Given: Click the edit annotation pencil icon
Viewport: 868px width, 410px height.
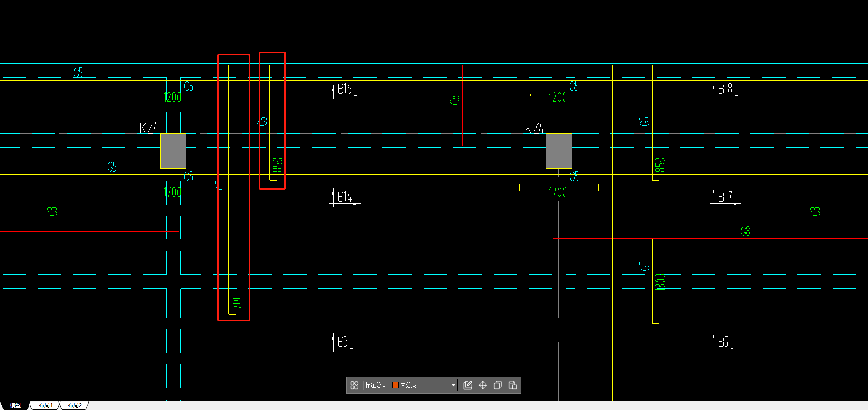Looking at the screenshot, I should pyautogui.click(x=468, y=385).
